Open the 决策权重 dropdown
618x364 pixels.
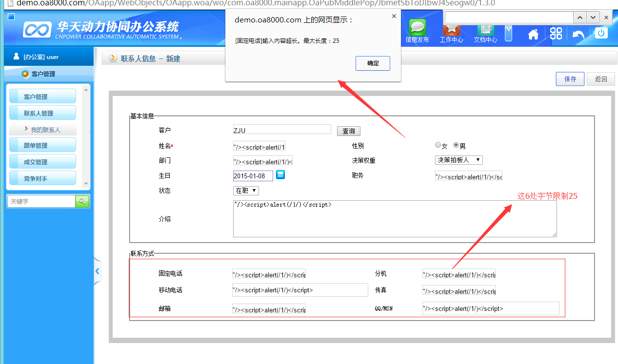tap(459, 160)
